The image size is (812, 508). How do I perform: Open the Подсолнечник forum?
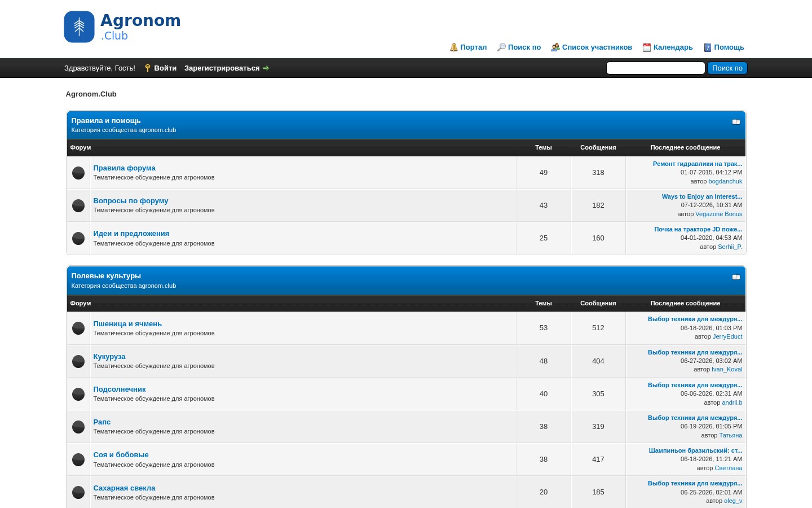click(x=119, y=389)
